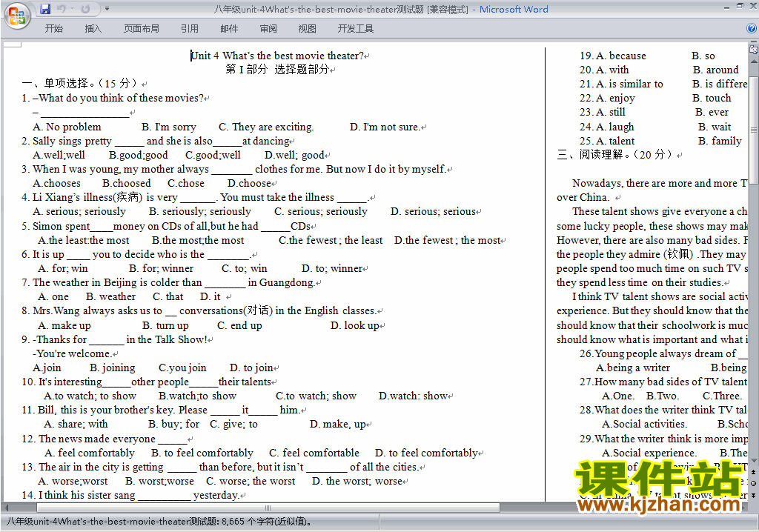Click question 26 'Young people always dream of'

click(663, 353)
